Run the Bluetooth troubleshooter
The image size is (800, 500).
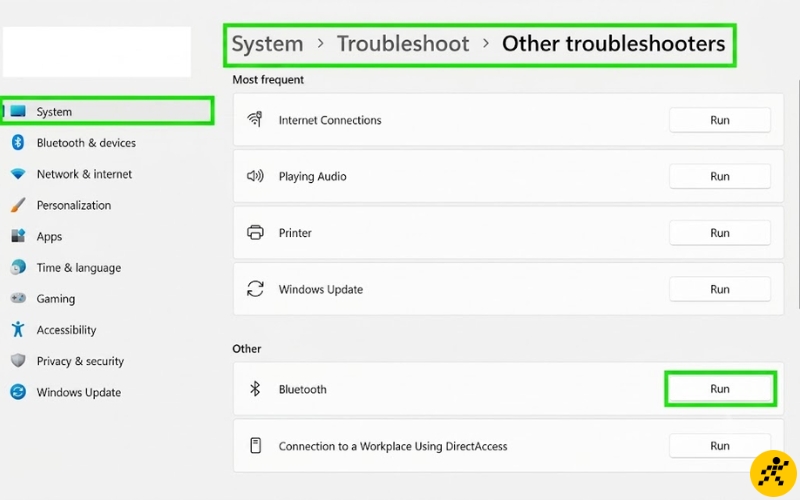pyautogui.click(x=720, y=389)
